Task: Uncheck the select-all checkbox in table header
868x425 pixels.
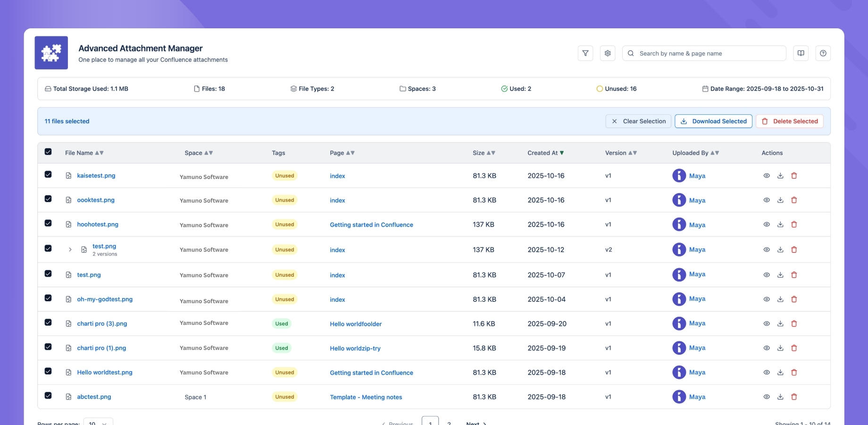Action: [48, 152]
